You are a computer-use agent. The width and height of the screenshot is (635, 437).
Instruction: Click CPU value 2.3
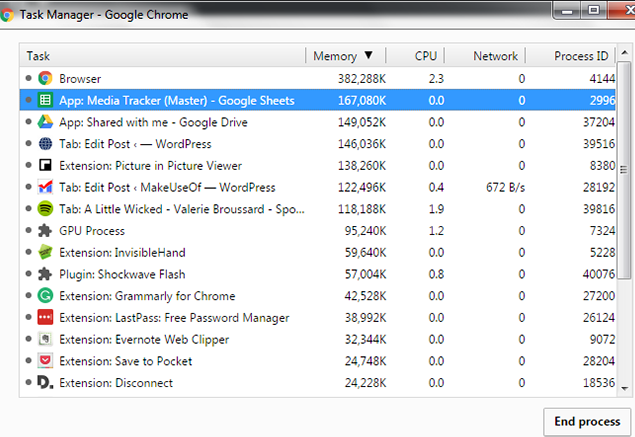pyautogui.click(x=436, y=79)
